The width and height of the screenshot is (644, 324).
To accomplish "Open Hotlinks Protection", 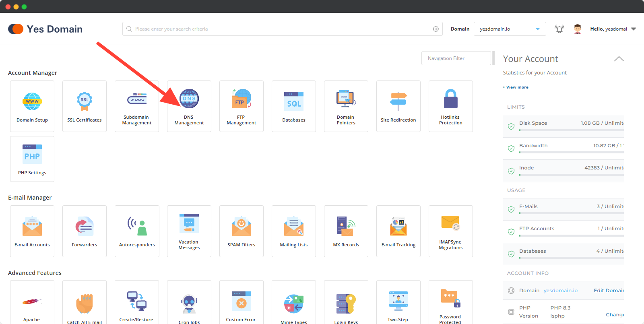I will pyautogui.click(x=451, y=106).
